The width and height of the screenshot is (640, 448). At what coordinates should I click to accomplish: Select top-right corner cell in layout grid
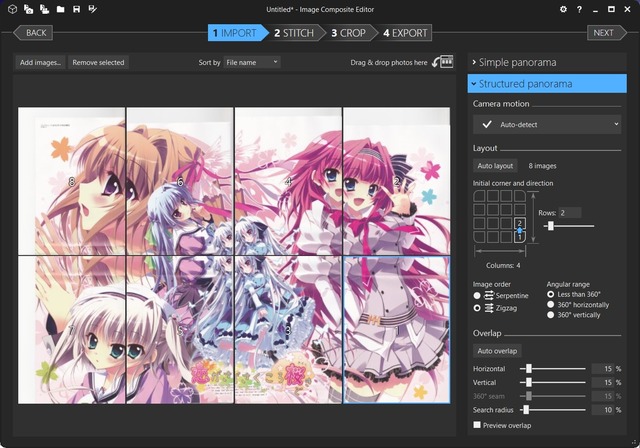coord(520,196)
